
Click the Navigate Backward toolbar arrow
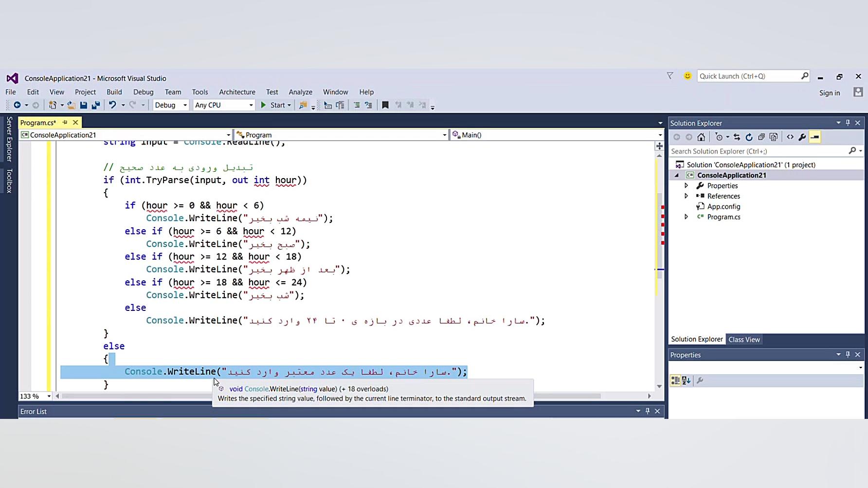[17, 105]
